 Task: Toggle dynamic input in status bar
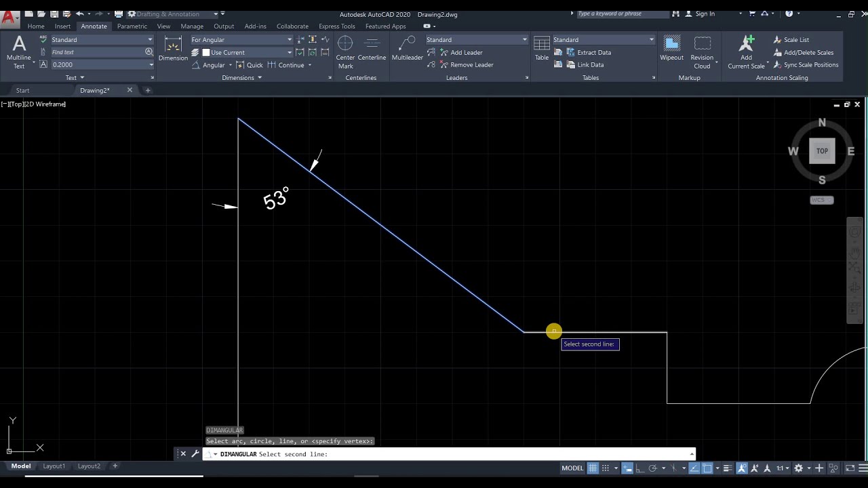pos(627,468)
